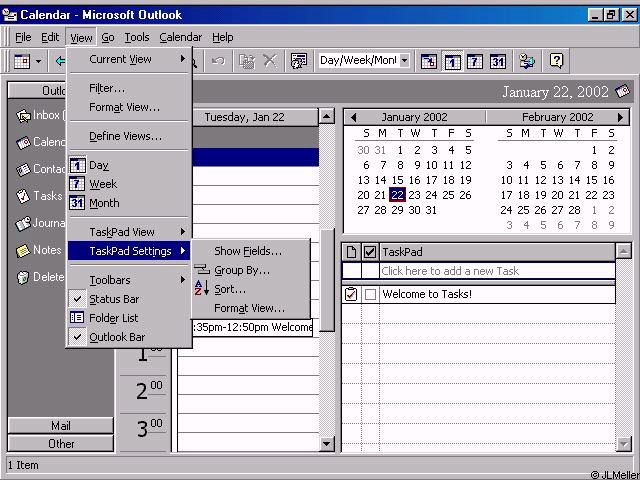The width and height of the screenshot is (640, 480).
Task: Click the Welcome to Tasks! task icon
Action: 351,294
